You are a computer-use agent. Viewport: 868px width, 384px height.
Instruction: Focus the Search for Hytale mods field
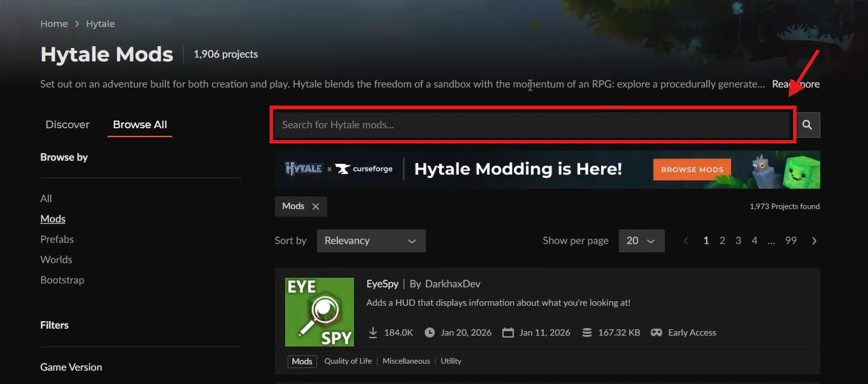(533, 125)
